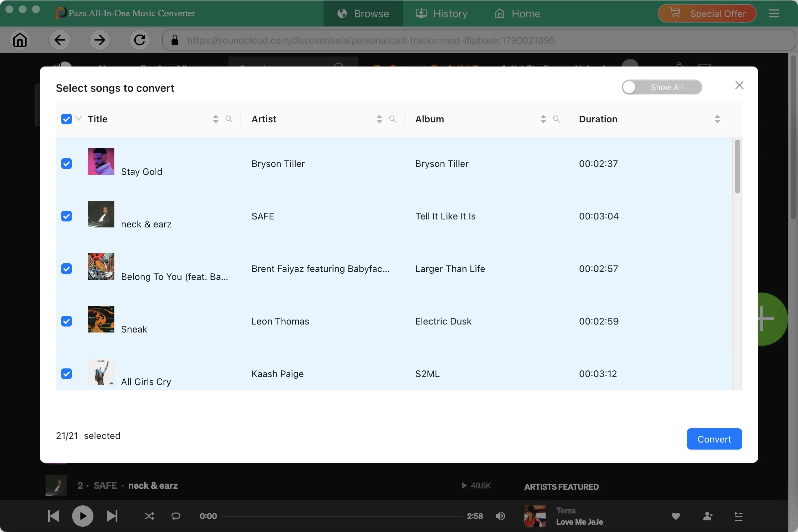Image resolution: width=798 pixels, height=532 pixels.
Task: Click the Electric Dusk album cell
Action: click(x=443, y=321)
